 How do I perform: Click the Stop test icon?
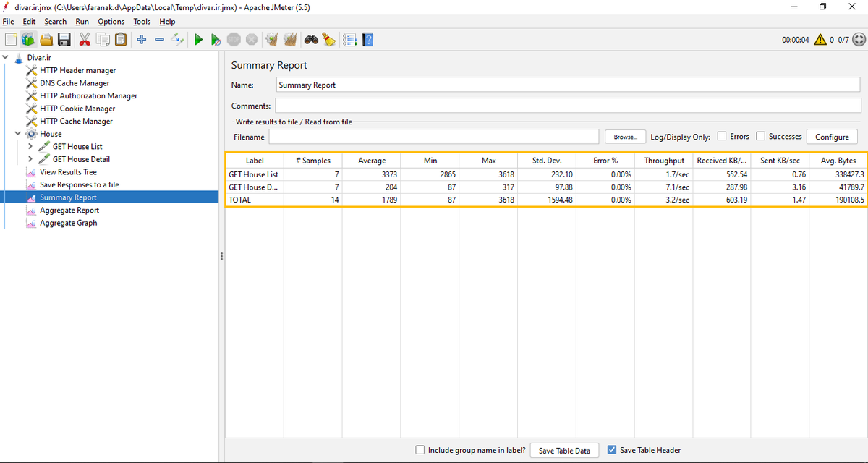(x=234, y=40)
